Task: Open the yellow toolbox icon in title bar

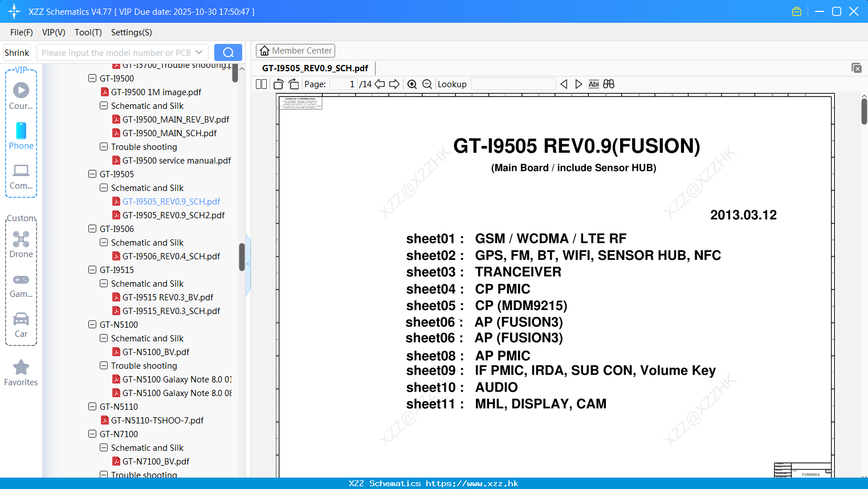Action: [x=797, y=11]
